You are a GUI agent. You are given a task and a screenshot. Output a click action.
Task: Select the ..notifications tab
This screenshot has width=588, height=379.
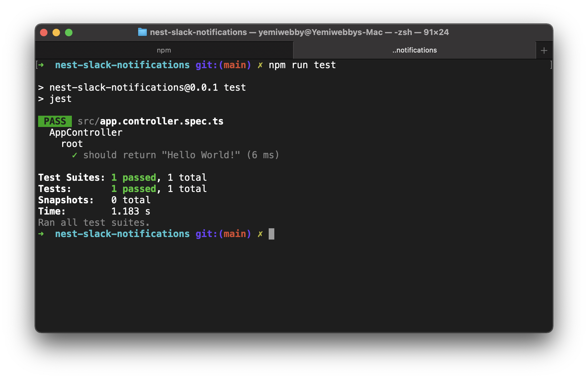(414, 50)
